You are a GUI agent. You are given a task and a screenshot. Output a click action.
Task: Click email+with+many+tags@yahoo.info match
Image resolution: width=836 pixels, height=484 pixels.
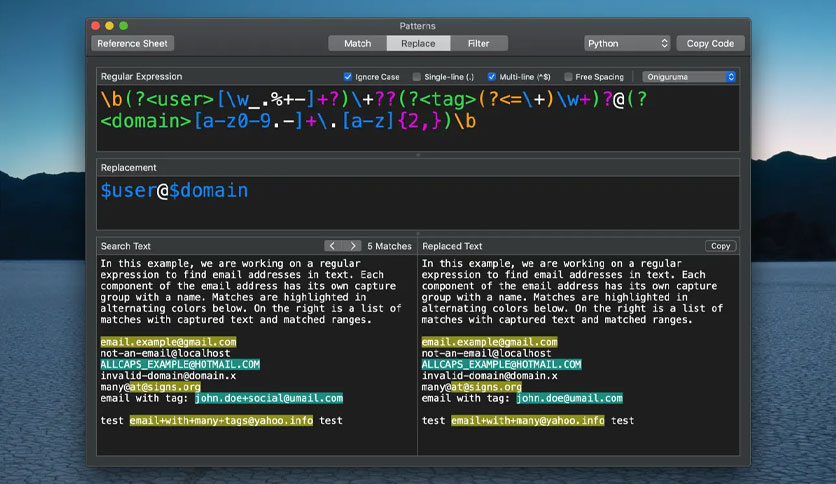(x=221, y=421)
